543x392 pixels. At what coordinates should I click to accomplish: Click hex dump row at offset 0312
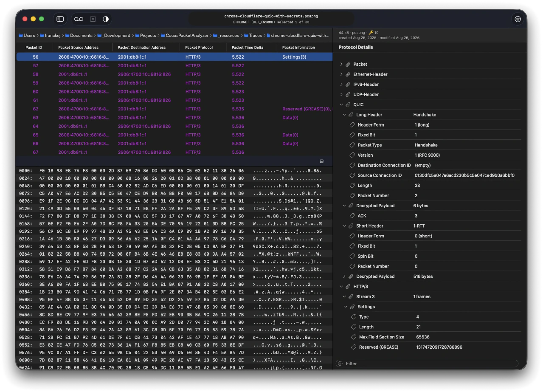(174, 269)
